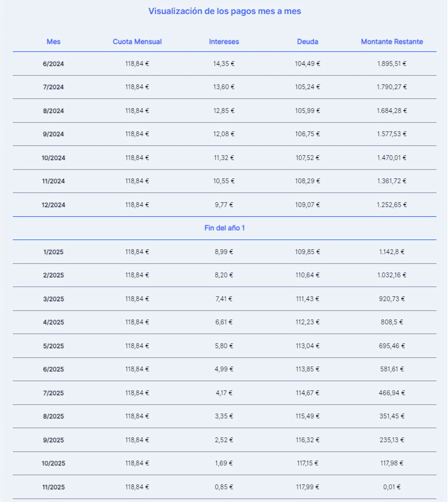The height and width of the screenshot is (502, 448).
Task: Click the Deuda column header
Action: 307,42
